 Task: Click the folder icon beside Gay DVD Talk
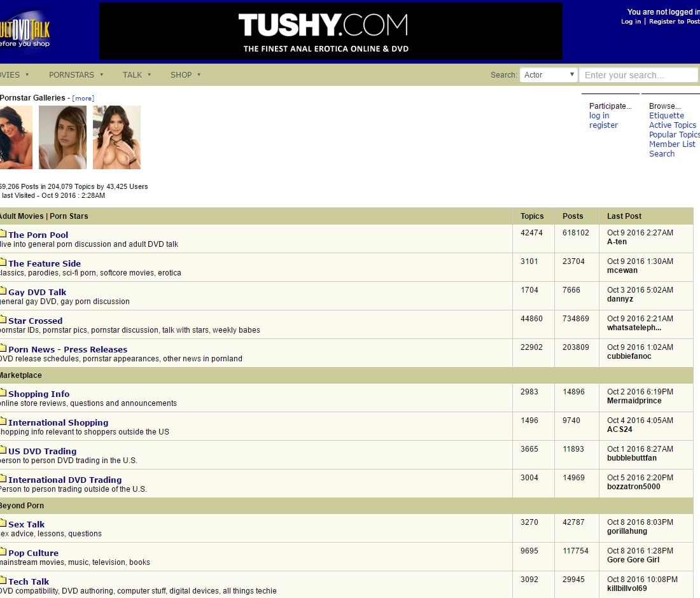[3, 291]
